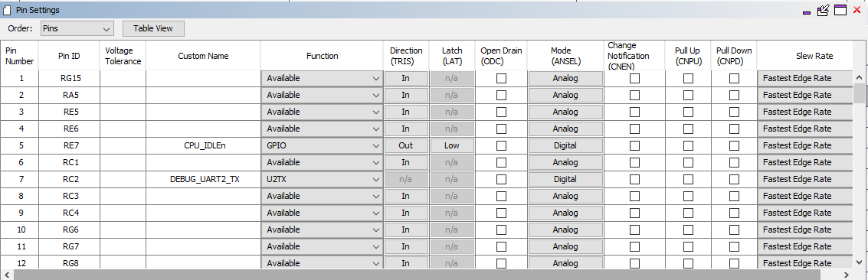Open Function dropdown for pin RA5
The width and height of the screenshot is (868, 280).
pyautogui.click(x=322, y=95)
